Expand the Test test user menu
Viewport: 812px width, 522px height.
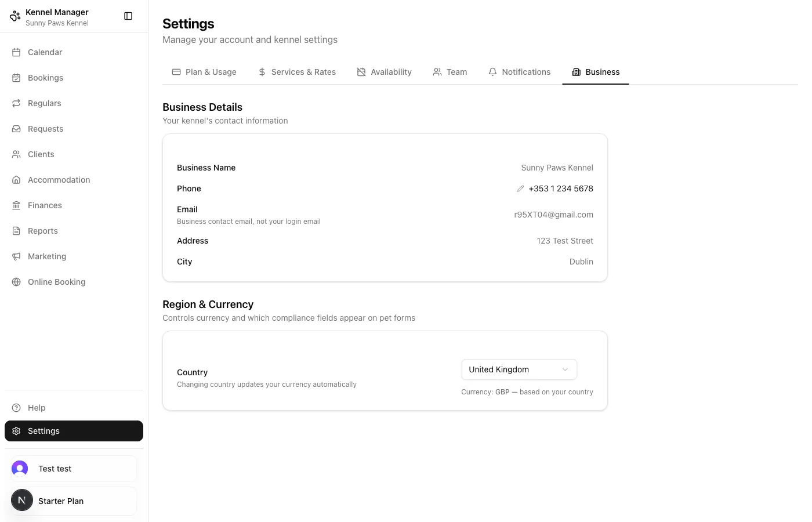(73, 468)
